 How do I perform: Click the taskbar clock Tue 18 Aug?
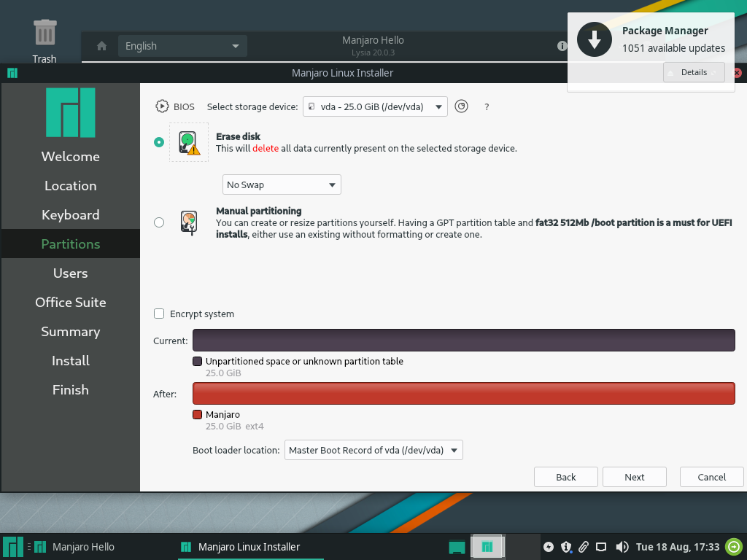pyautogui.click(x=678, y=547)
